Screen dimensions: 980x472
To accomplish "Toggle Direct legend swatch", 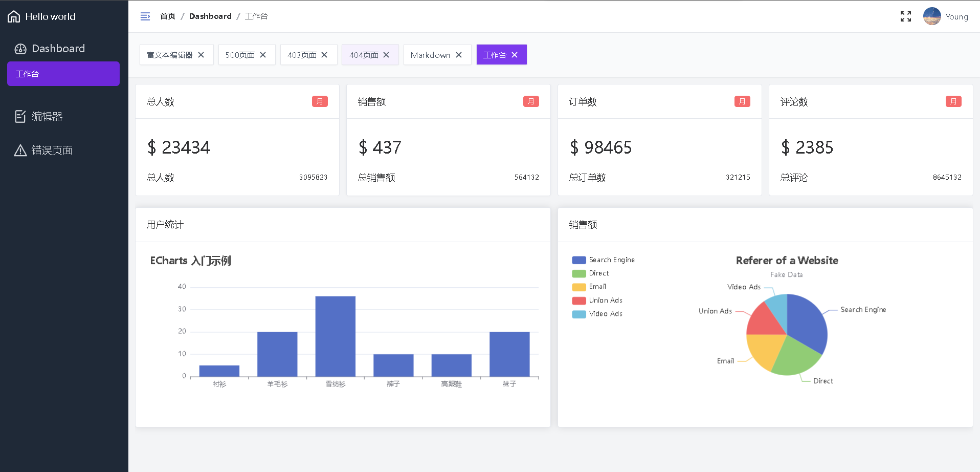I will pos(579,273).
